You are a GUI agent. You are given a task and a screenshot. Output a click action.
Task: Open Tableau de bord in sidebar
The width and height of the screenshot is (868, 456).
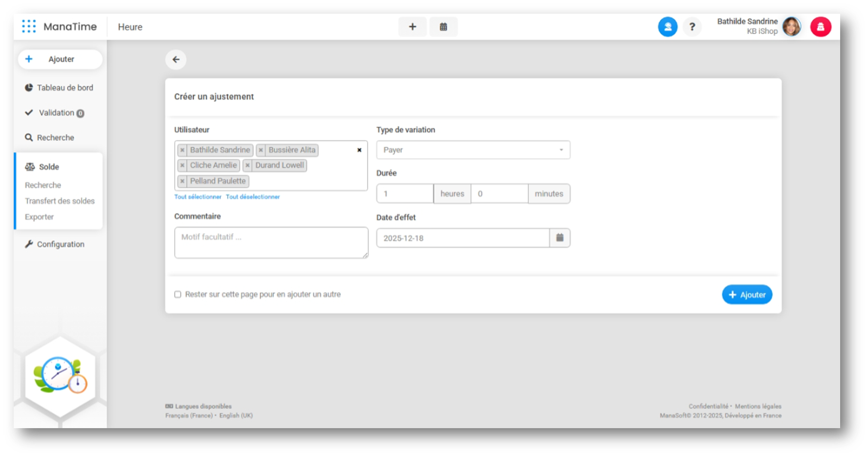coord(65,88)
